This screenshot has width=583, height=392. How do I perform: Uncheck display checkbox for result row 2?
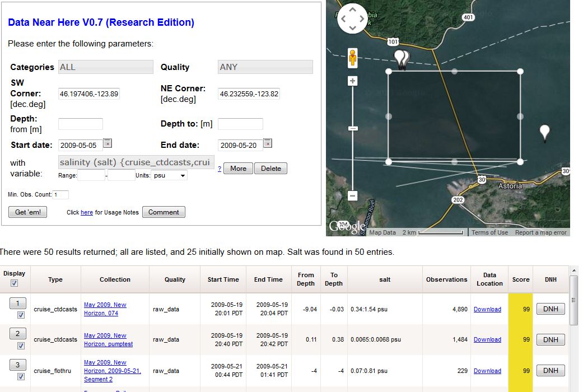coord(21,346)
